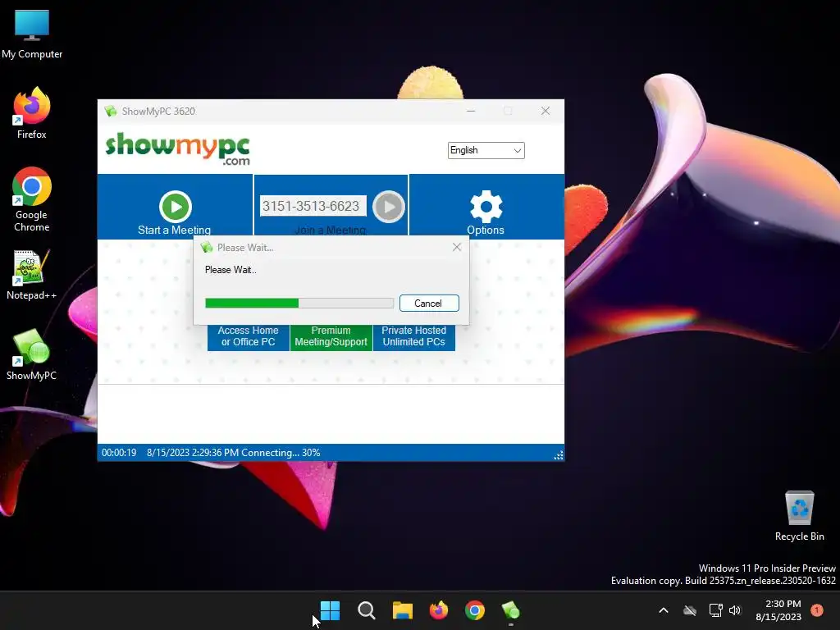Cancel the Please Wait dialog
840x630 pixels.
point(428,304)
